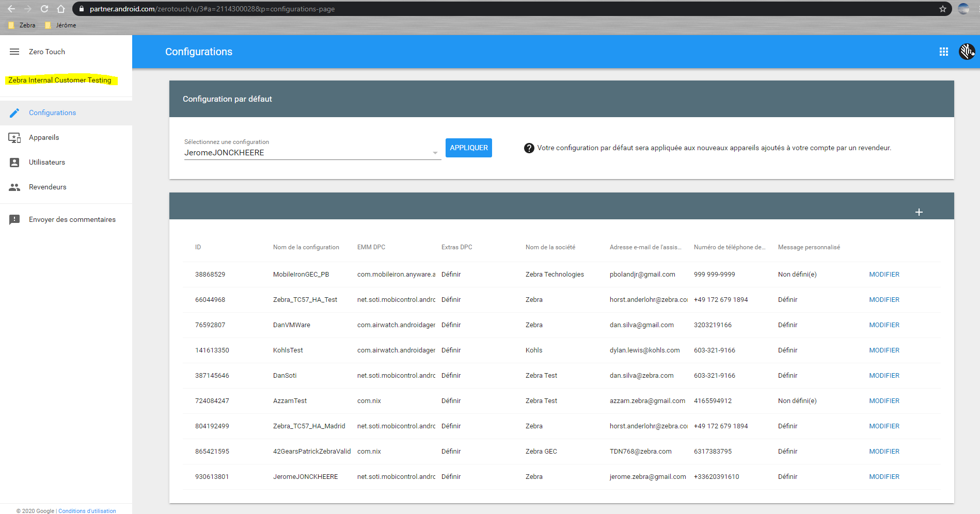Click the Envoyer des commentaires feedback icon
980x514 pixels.
tap(15, 219)
